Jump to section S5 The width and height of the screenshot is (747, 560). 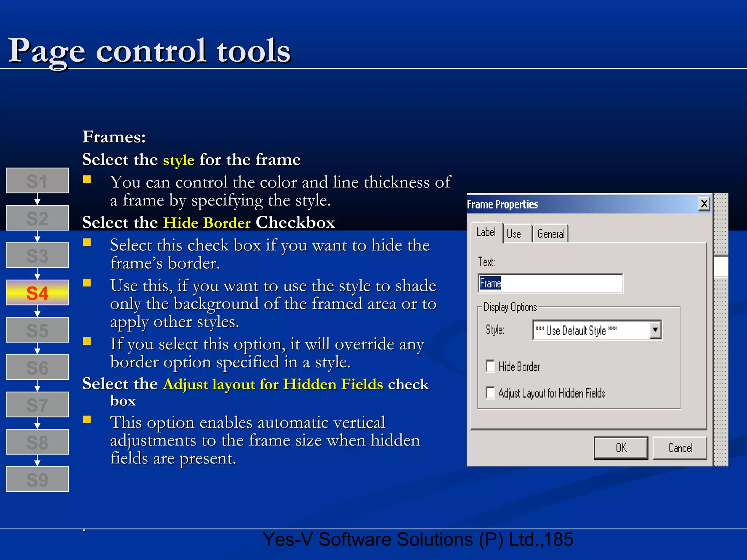[37, 330]
